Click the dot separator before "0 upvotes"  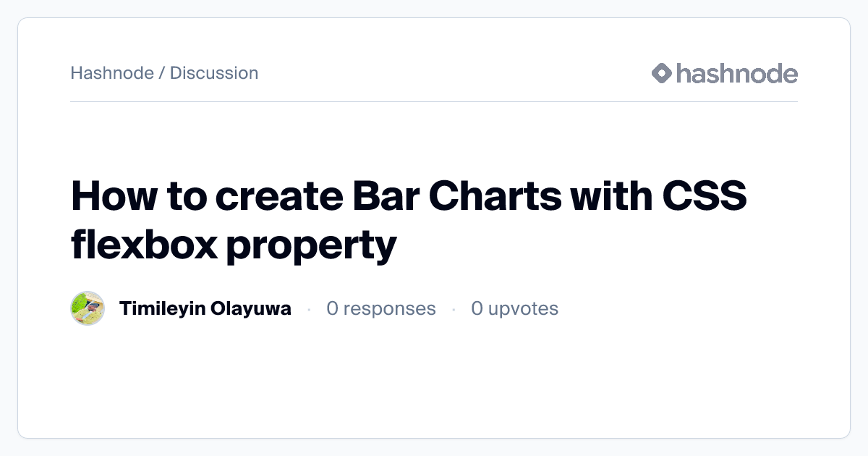tap(454, 309)
